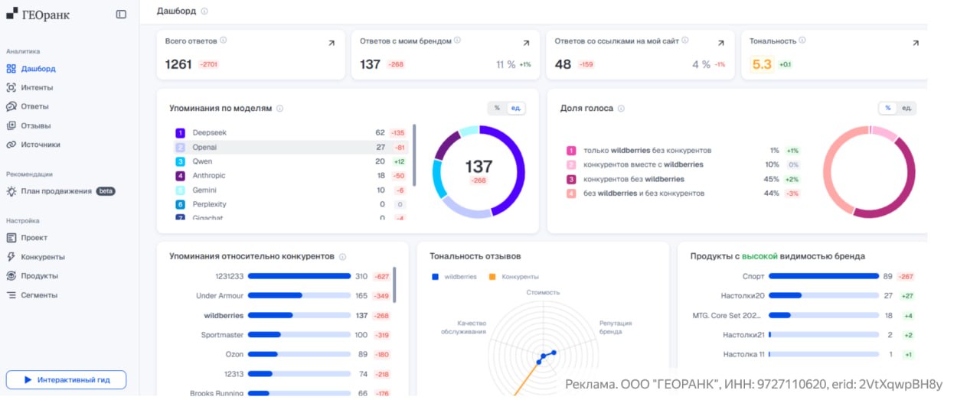The height and width of the screenshot is (400, 980).
Task: Click info icon beside Ответов с моим брендом
Action: point(458,41)
